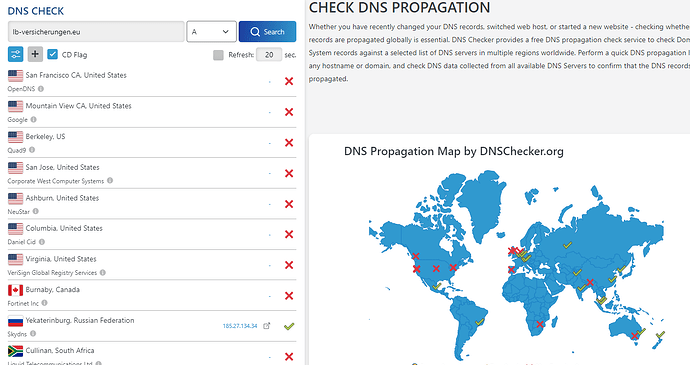Click info icon next to OpenDNS

point(41,89)
